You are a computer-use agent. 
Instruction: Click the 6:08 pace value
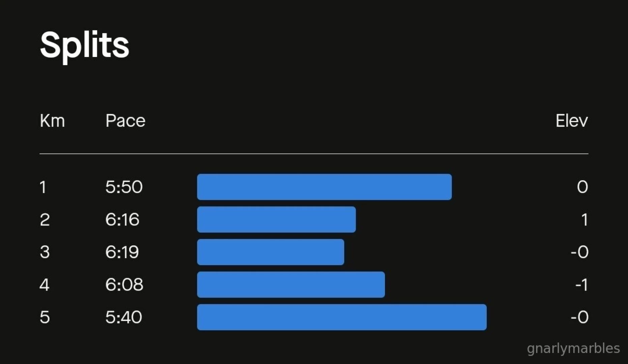point(124,284)
